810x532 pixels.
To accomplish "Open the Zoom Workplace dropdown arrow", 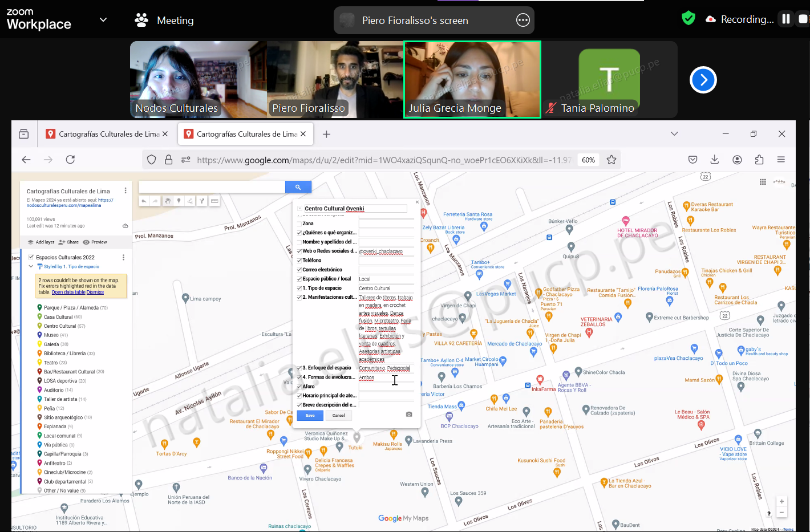I will click(103, 19).
